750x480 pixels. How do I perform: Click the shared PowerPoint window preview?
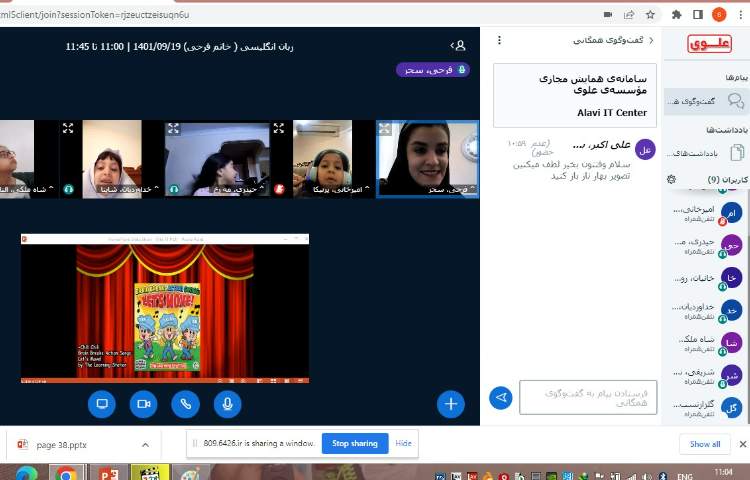[x=165, y=308]
